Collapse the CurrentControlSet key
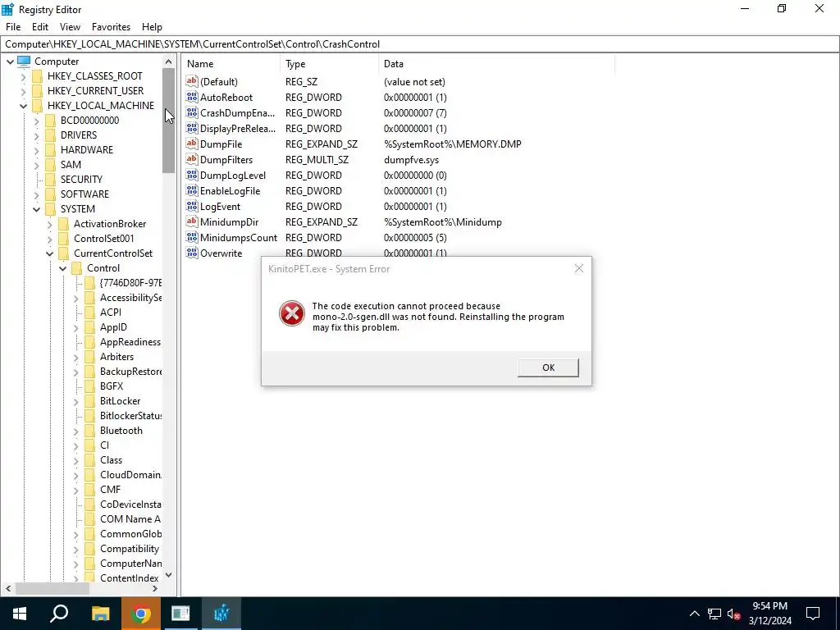 pyautogui.click(x=49, y=253)
